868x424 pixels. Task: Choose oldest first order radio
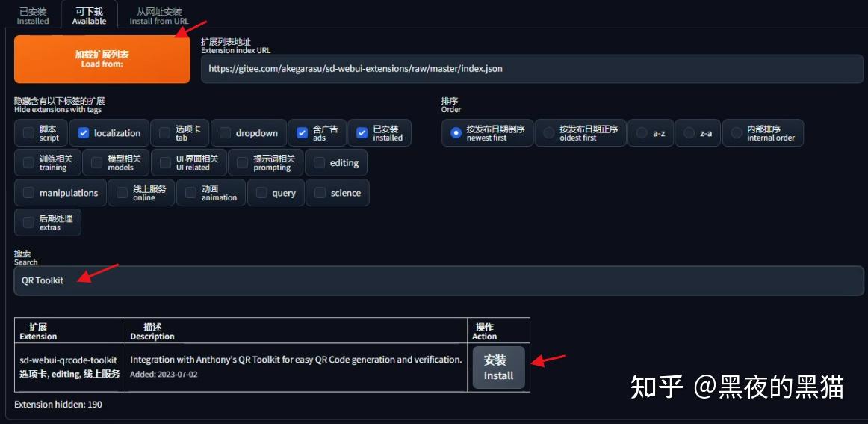tap(548, 133)
